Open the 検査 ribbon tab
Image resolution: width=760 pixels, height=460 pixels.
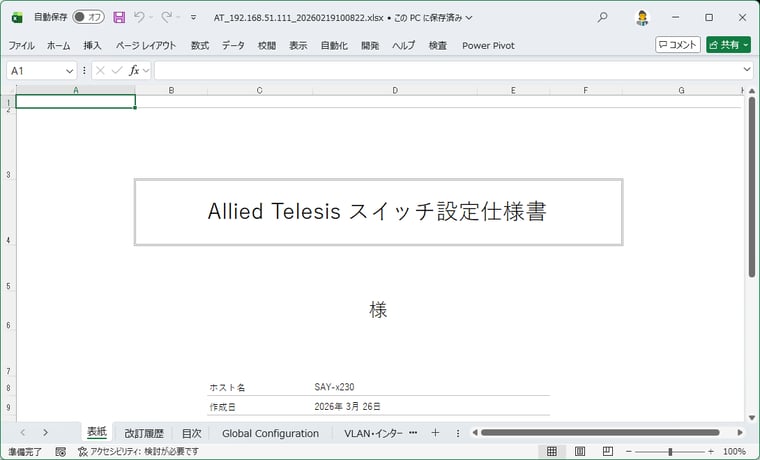(438, 46)
